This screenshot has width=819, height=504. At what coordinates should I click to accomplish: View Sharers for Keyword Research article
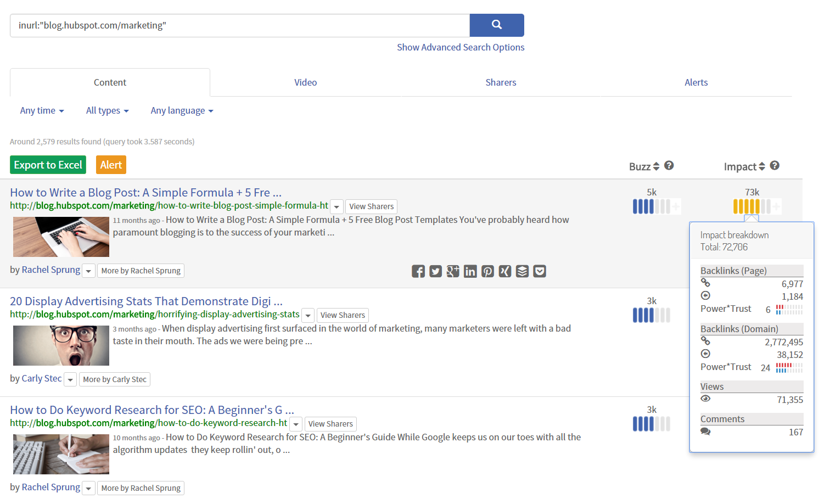[x=330, y=424]
